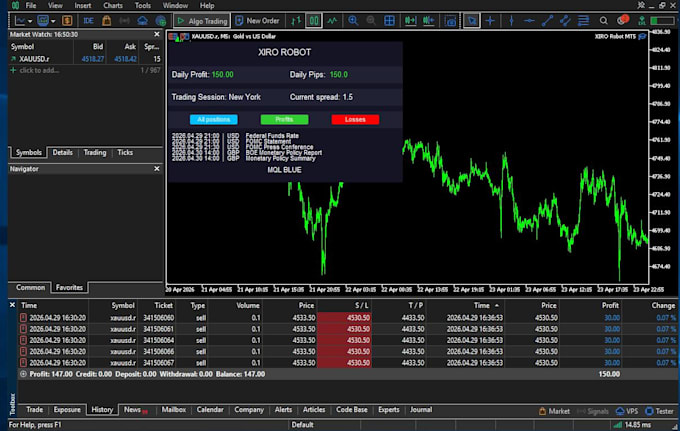Close the Toolbox panel

pyautogui.click(x=12, y=305)
